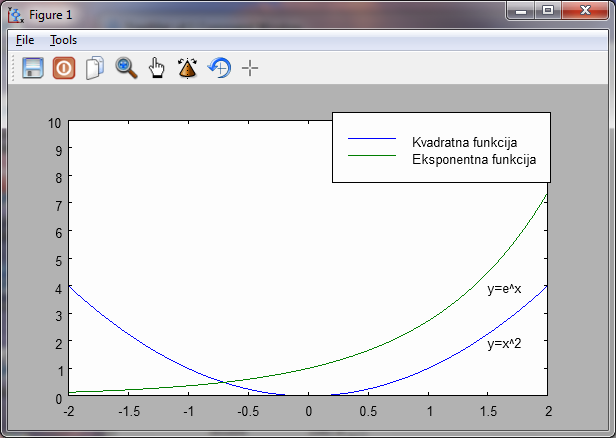The image size is (616, 438).
Task: Click the red power close-figure icon
Action: pyautogui.click(x=64, y=68)
